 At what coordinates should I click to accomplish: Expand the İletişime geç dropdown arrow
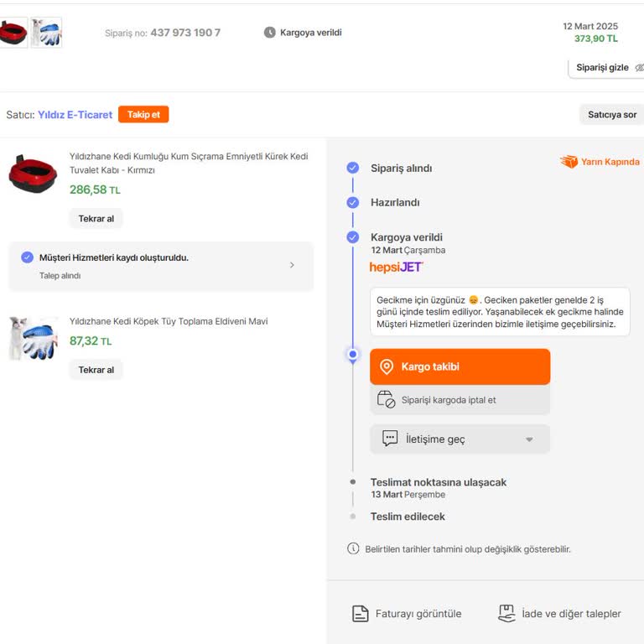529,439
